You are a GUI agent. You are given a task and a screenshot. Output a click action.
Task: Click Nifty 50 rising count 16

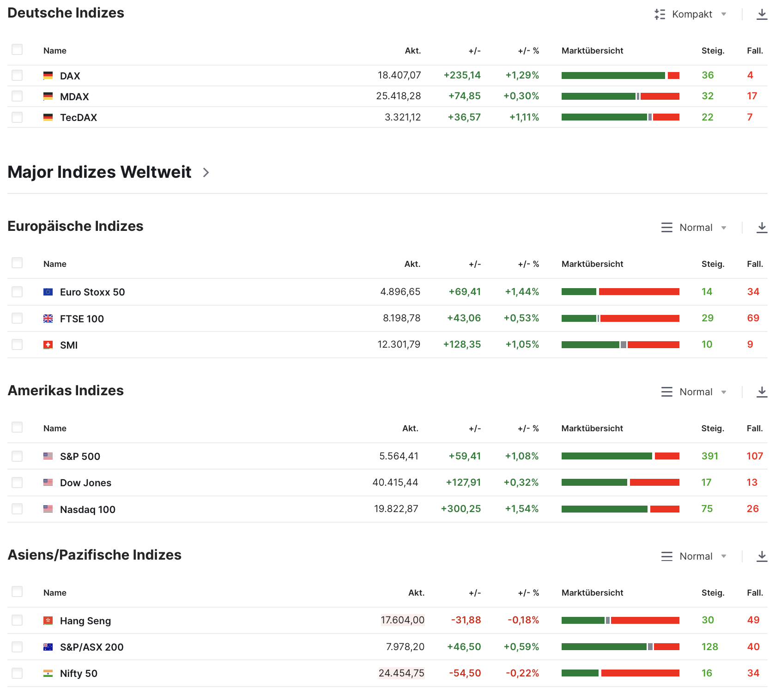pyautogui.click(x=707, y=673)
